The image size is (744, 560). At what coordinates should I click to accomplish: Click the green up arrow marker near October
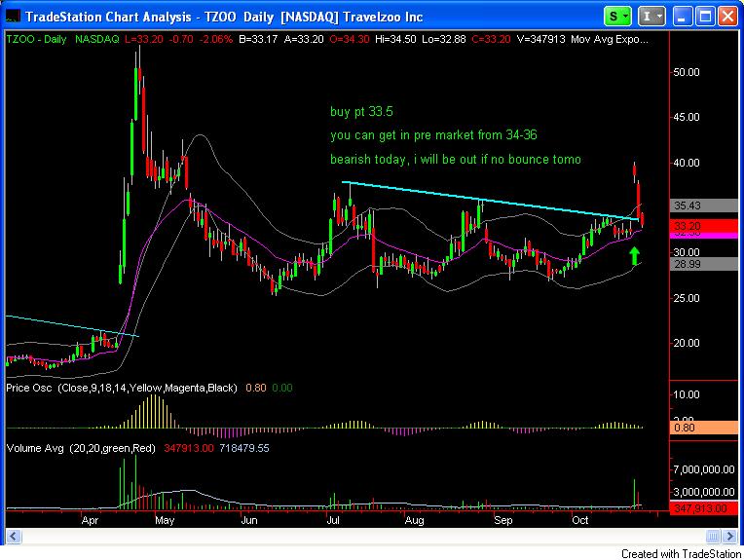634,256
